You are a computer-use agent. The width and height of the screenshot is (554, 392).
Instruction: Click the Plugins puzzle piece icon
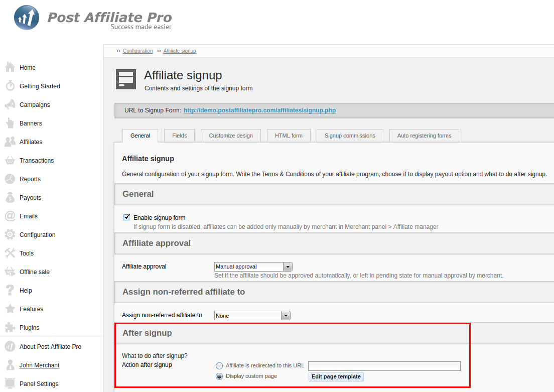pyautogui.click(x=10, y=327)
